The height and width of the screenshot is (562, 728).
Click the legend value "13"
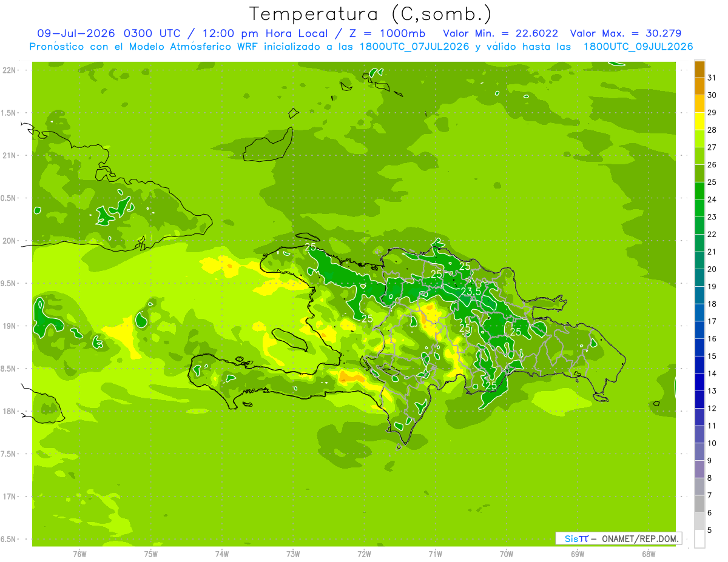tap(712, 391)
